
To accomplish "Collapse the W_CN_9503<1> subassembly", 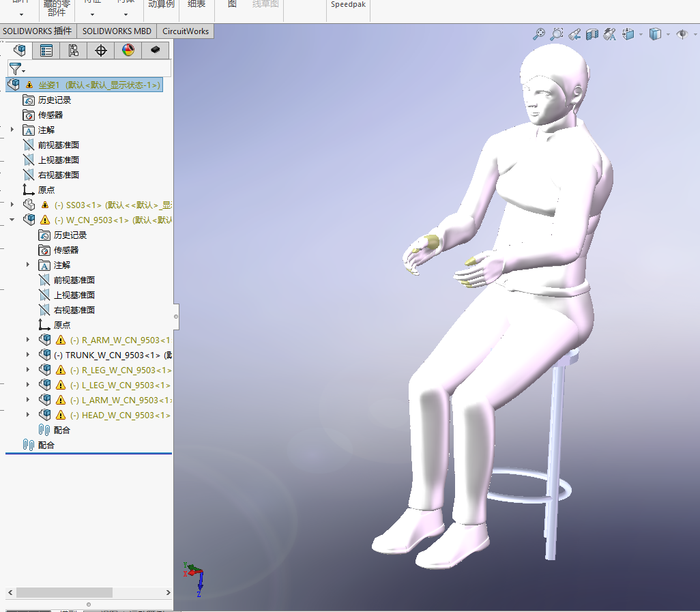I will point(12,220).
